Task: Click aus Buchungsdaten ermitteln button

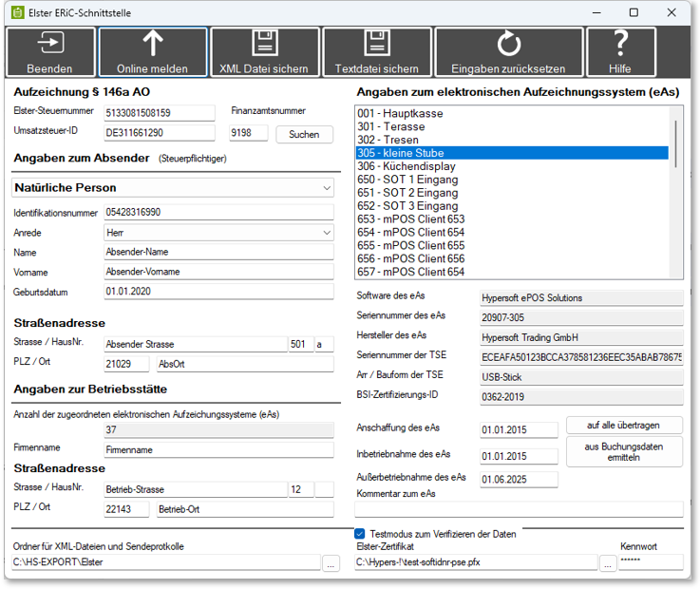Action: coord(624,451)
